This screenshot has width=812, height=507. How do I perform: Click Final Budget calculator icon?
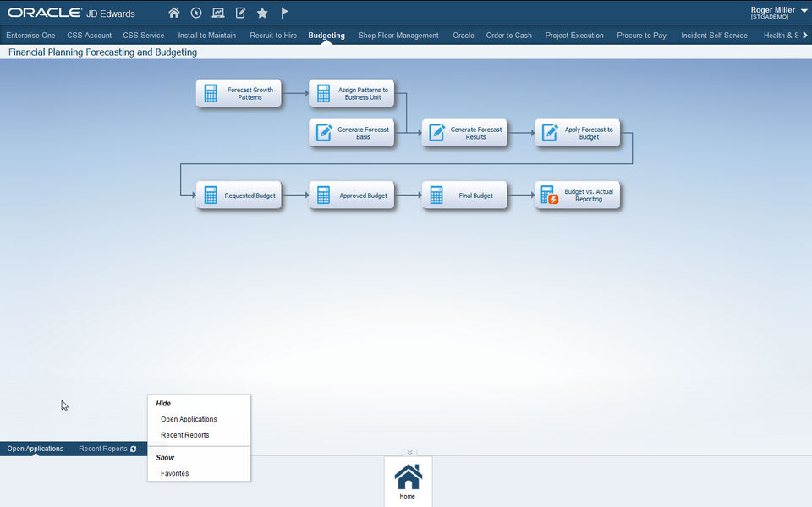coord(436,196)
